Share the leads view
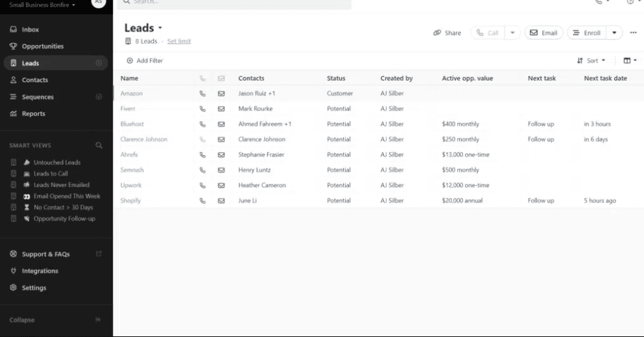 [447, 33]
